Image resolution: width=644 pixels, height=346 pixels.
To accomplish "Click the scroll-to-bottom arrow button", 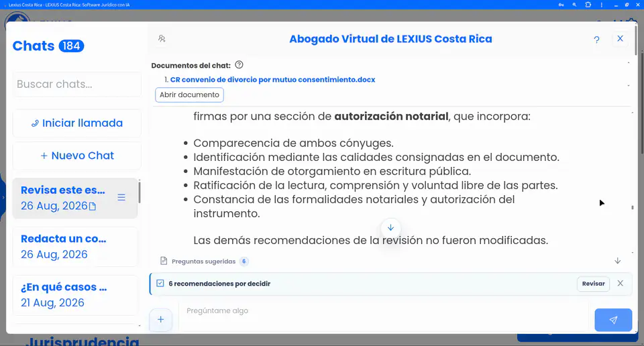I will click(x=390, y=227).
